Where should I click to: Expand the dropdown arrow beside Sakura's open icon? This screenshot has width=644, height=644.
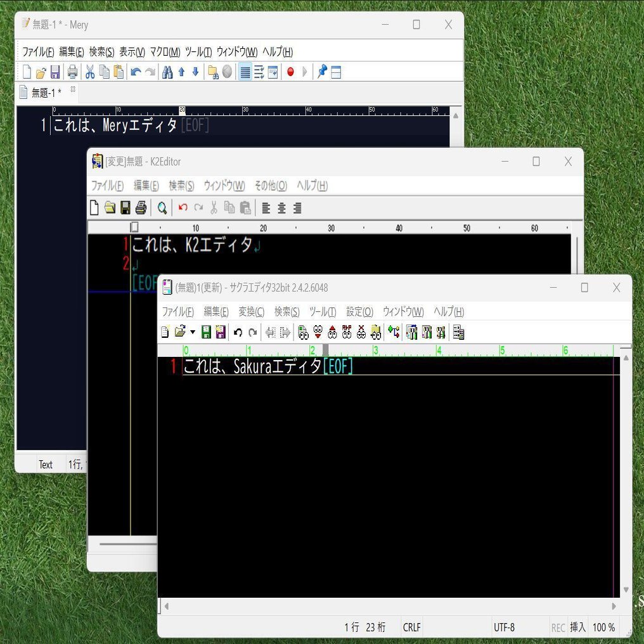click(x=193, y=332)
